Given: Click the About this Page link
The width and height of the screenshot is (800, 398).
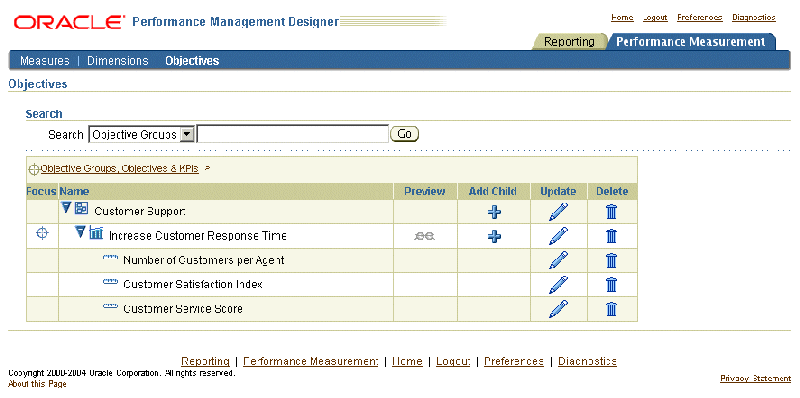Looking at the screenshot, I should pyautogui.click(x=37, y=384).
